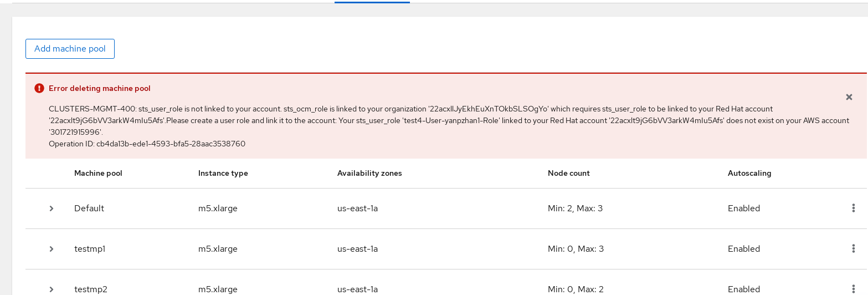Screen dimensions: 868x295
Task: Click the Autoscaling column header
Action: point(749,173)
